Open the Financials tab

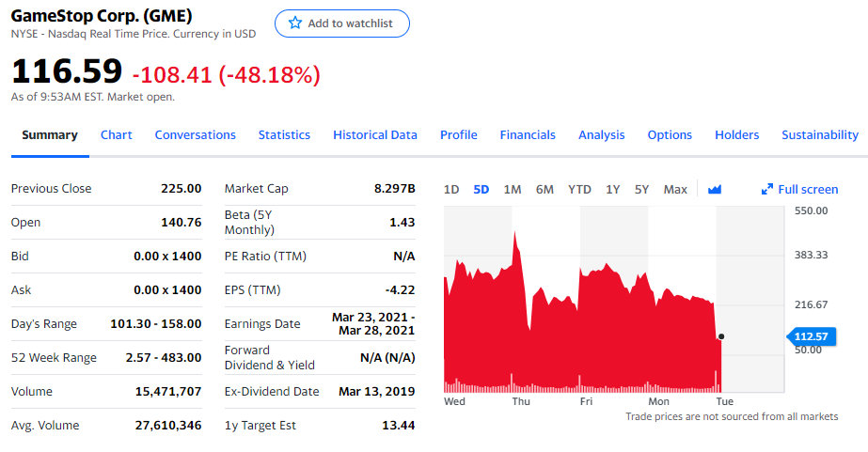point(528,135)
